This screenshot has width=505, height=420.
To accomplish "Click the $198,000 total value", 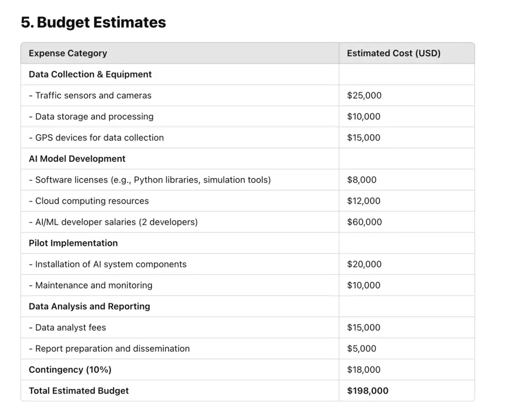I will point(368,391).
